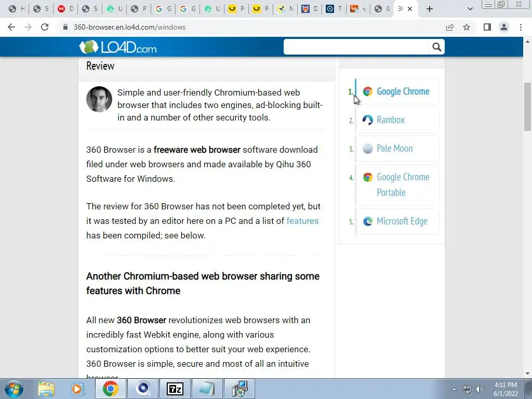Click the magnifier search button
Viewport: 532px width, 399px height.
[436, 47]
